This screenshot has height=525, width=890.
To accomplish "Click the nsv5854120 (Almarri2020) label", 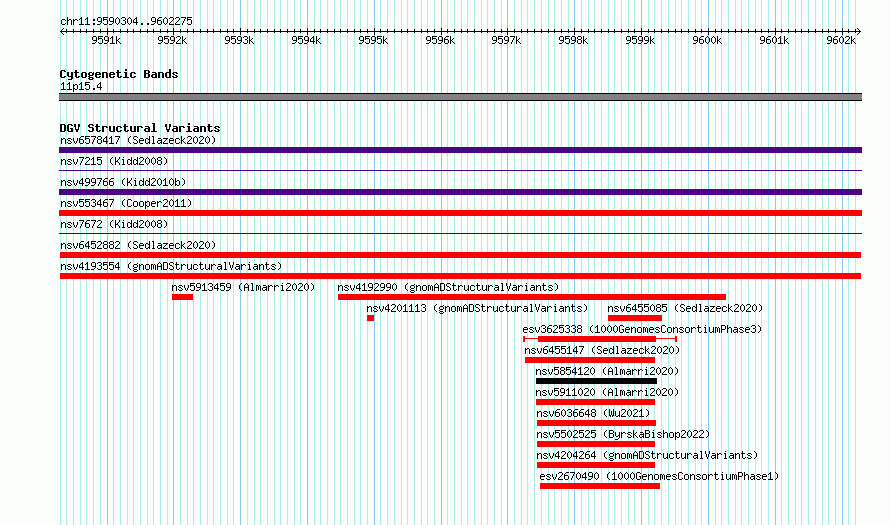I will pyautogui.click(x=607, y=371).
